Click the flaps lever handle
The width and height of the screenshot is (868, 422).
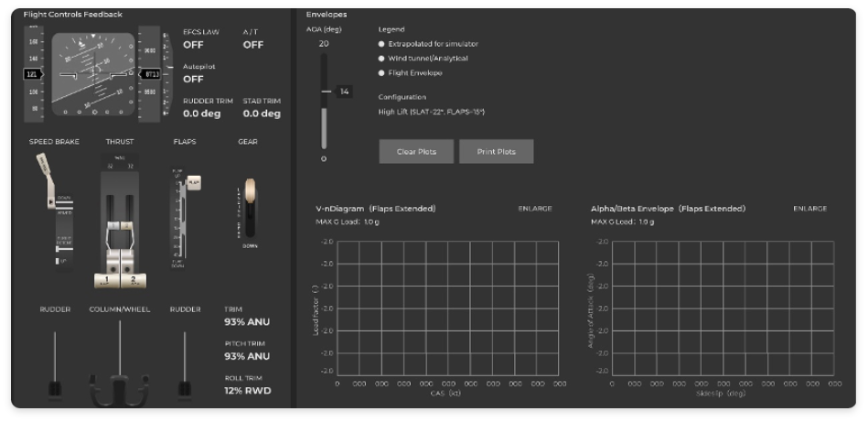pos(192,183)
